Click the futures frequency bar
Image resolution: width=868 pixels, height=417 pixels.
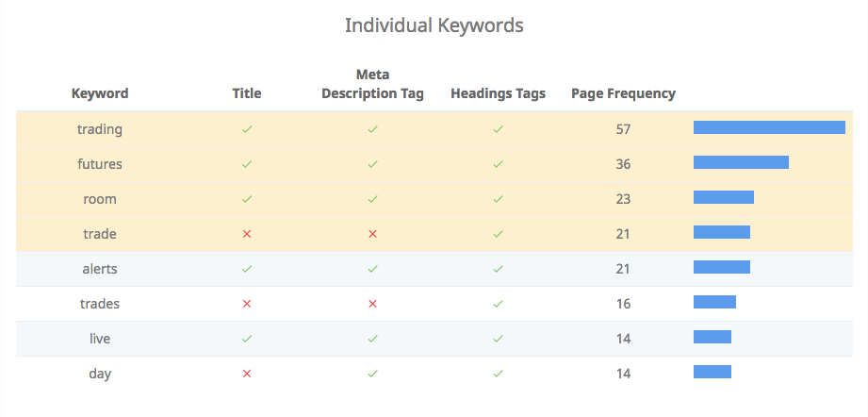(x=741, y=162)
